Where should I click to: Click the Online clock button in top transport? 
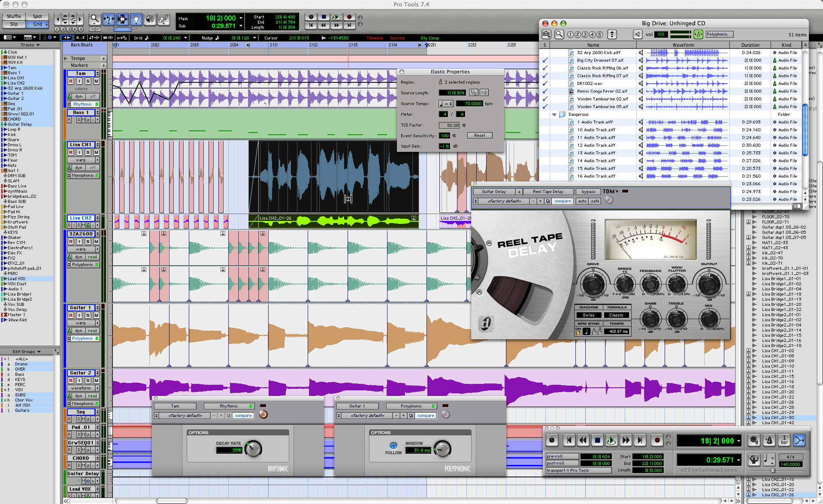click(x=311, y=17)
